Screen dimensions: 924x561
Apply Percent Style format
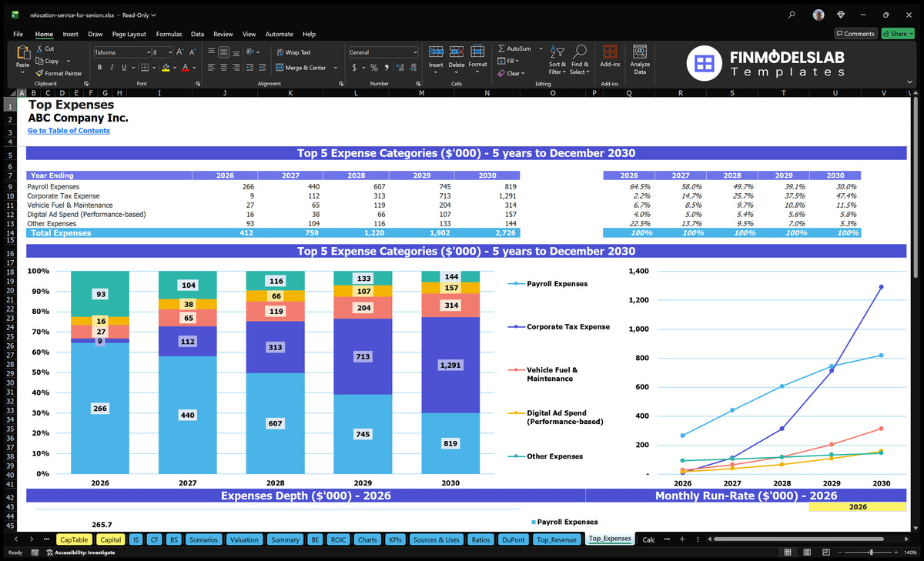(374, 68)
